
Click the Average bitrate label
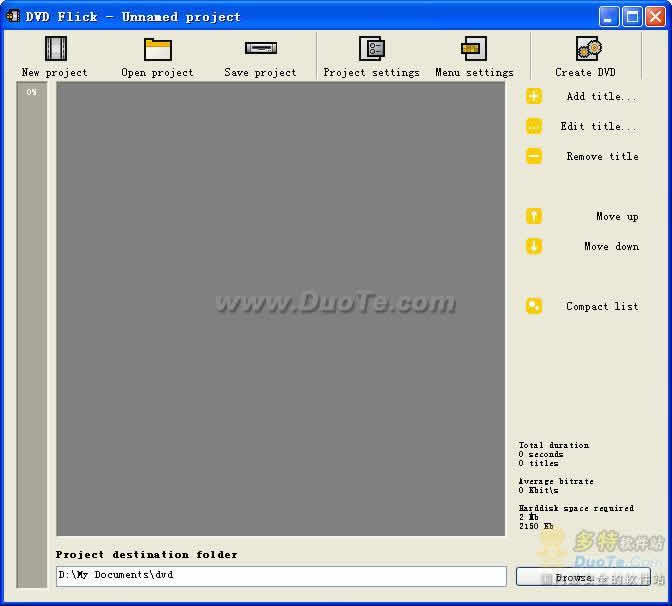(556, 481)
